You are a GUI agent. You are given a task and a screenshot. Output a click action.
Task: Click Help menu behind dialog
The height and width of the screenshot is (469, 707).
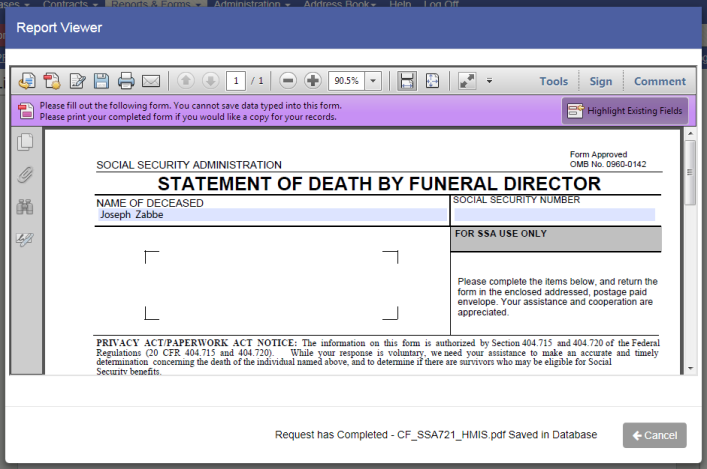(x=400, y=4)
